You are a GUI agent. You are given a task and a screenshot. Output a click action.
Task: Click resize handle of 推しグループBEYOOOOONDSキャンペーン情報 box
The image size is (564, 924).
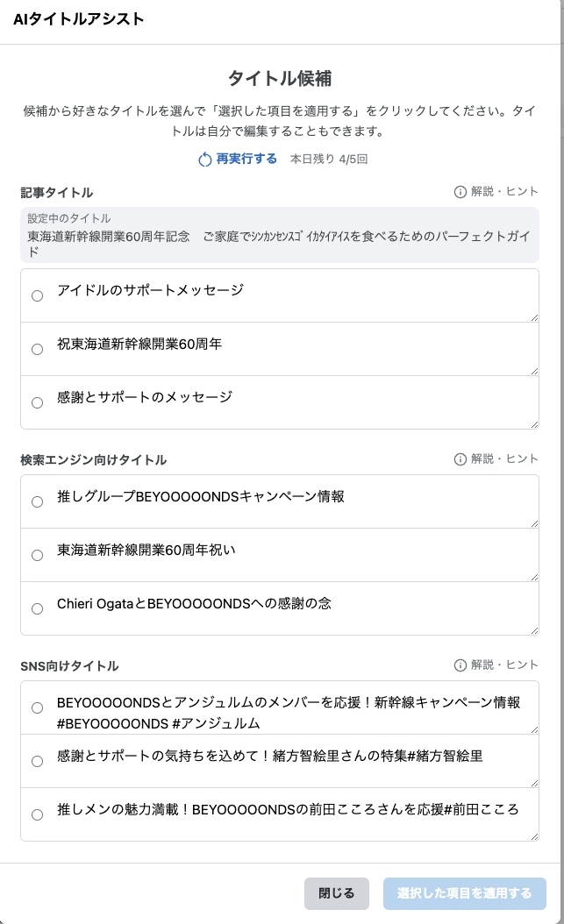(x=534, y=524)
